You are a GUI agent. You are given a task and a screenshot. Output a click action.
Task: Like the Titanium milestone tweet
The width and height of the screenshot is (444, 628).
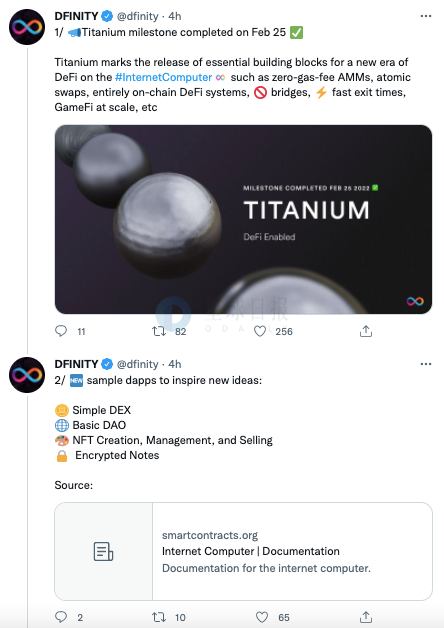260,331
